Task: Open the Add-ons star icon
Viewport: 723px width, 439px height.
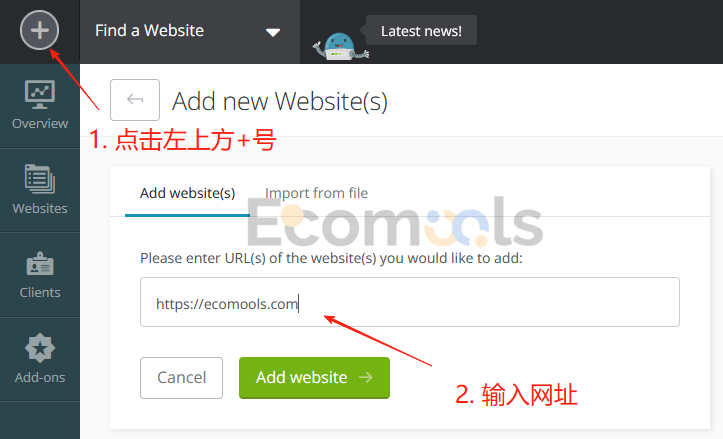Action: [40, 348]
